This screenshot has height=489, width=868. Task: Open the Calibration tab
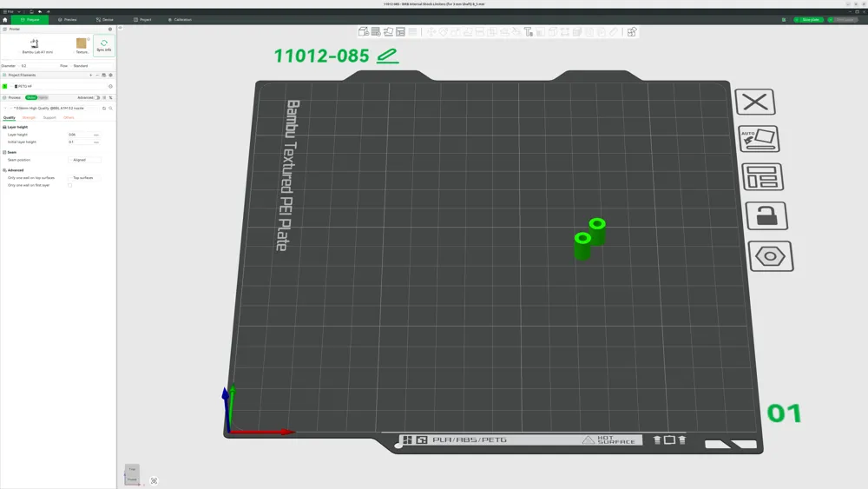[x=180, y=20]
